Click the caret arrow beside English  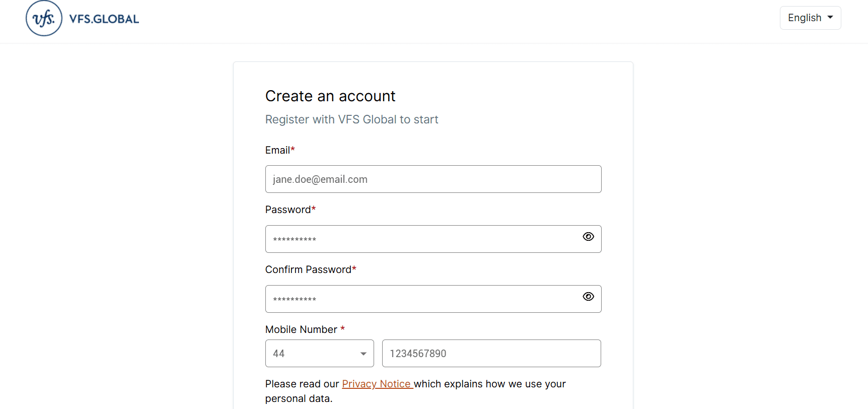tap(830, 18)
